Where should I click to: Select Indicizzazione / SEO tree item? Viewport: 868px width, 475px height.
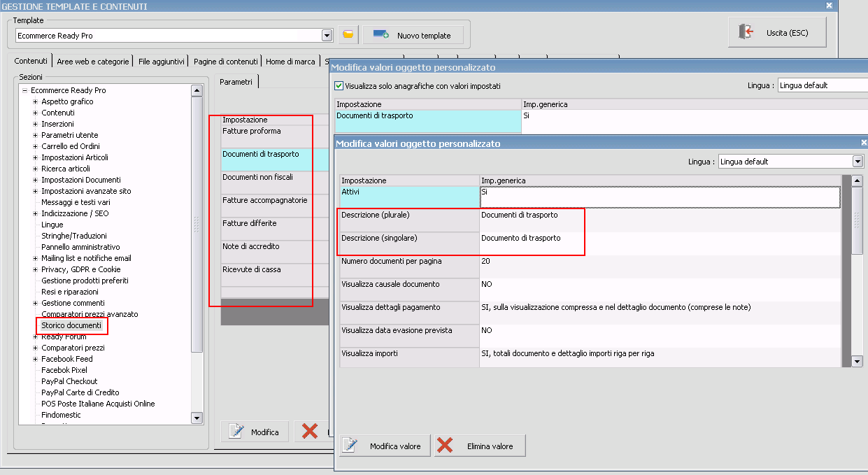pyautogui.click(x=75, y=213)
